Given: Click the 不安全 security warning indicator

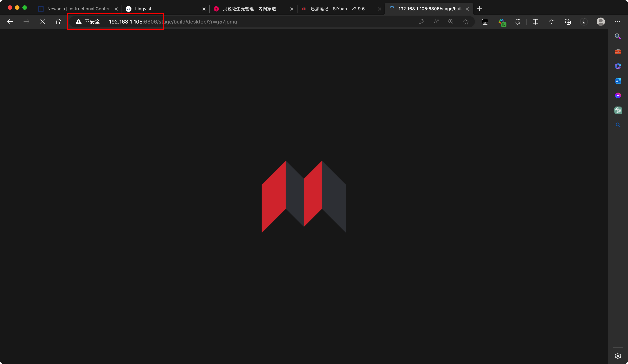Looking at the screenshot, I should [x=88, y=22].
